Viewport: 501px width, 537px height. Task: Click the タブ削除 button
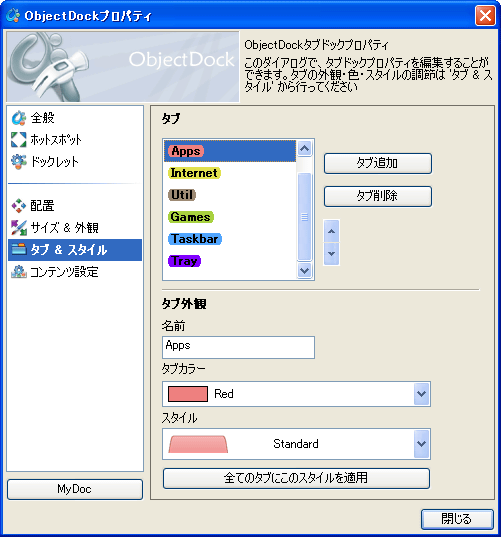378,196
